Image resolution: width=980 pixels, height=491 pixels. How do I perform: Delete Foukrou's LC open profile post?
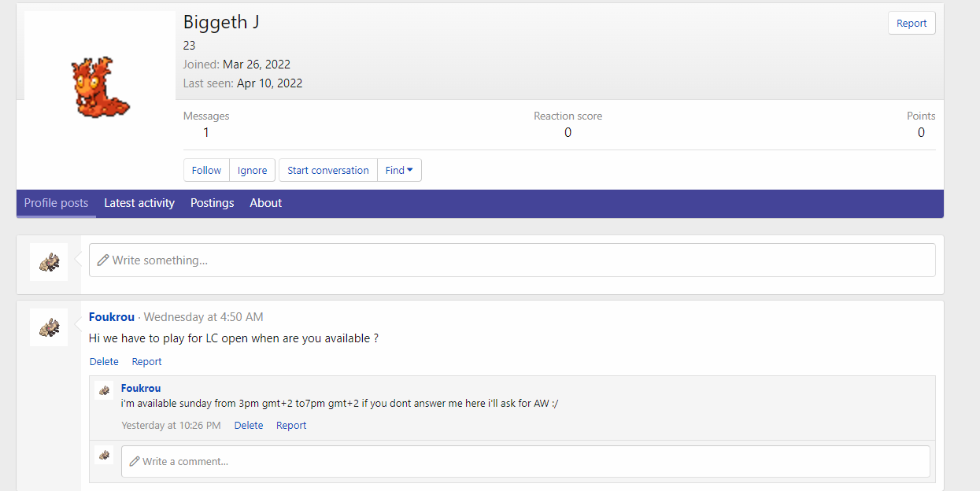[104, 362]
